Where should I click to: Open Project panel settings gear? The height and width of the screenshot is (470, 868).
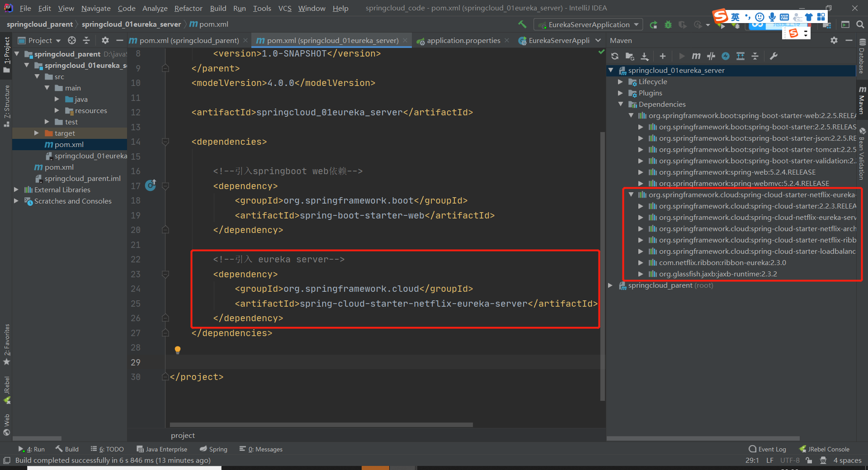click(105, 40)
